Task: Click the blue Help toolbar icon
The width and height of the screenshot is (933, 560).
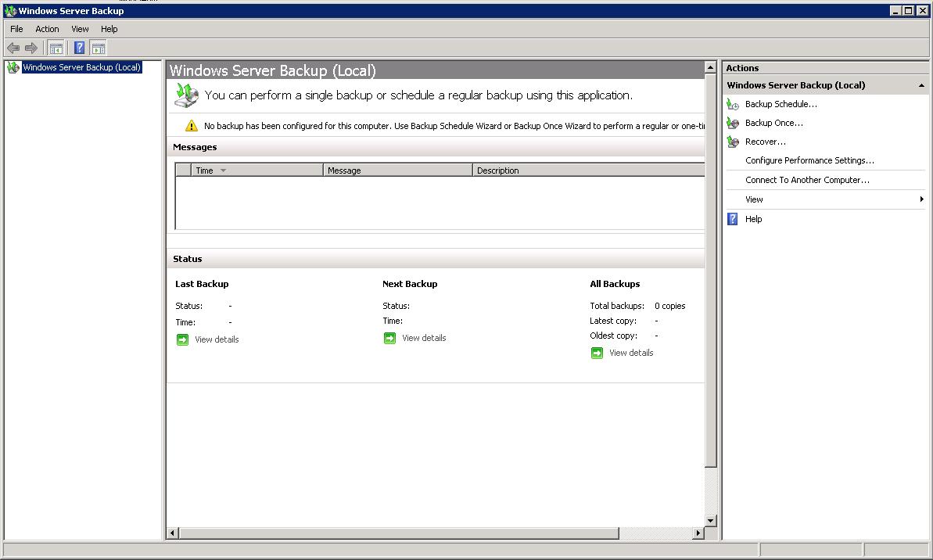Action: pyautogui.click(x=80, y=48)
